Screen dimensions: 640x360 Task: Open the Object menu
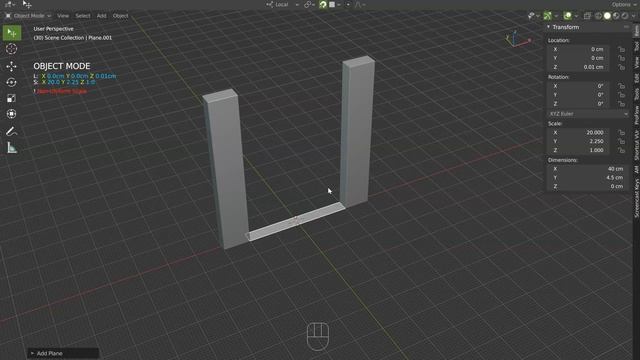coord(120,16)
